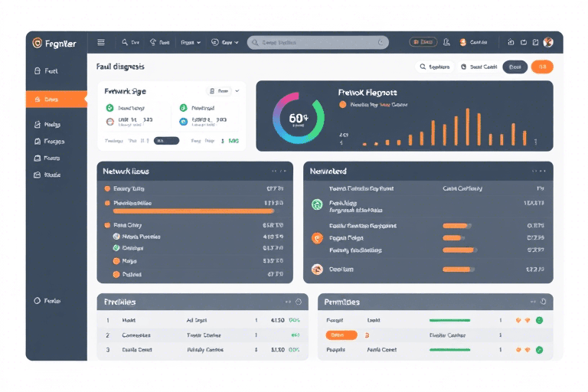Toggle the dark pill switch in Fretwork Sige card
Viewport: 588px width, 392px height.
[x=166, y=141]
